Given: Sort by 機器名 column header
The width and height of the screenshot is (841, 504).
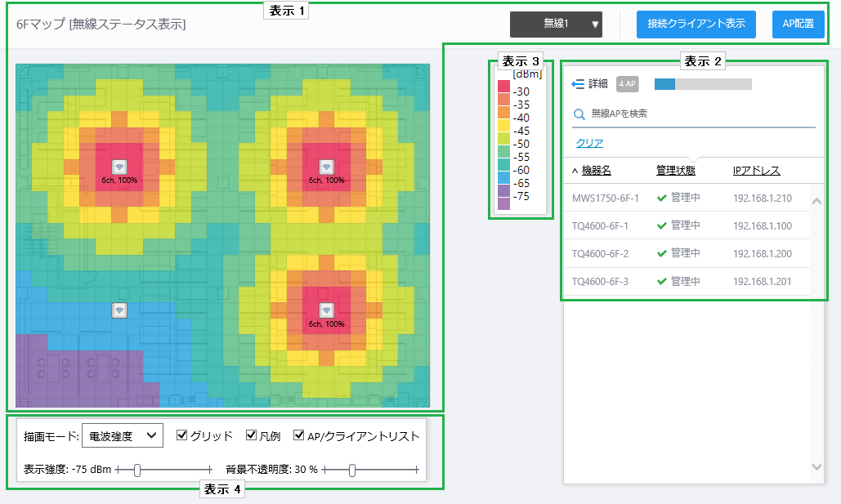Looking at the screenshot, I should tap(595, 171).
